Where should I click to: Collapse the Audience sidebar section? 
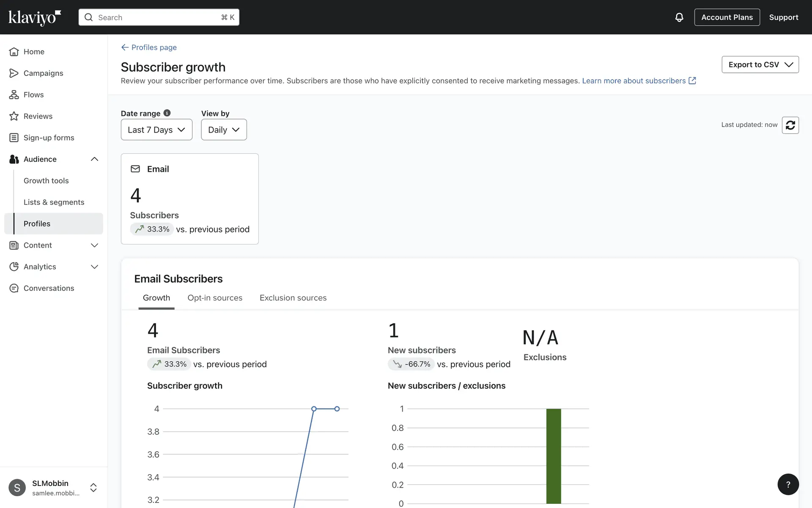[x=94, y=159]
